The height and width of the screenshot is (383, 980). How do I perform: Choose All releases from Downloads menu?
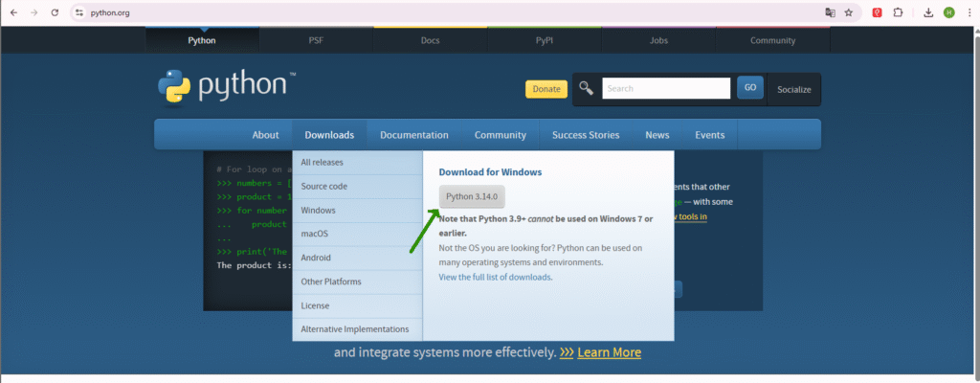358,162
